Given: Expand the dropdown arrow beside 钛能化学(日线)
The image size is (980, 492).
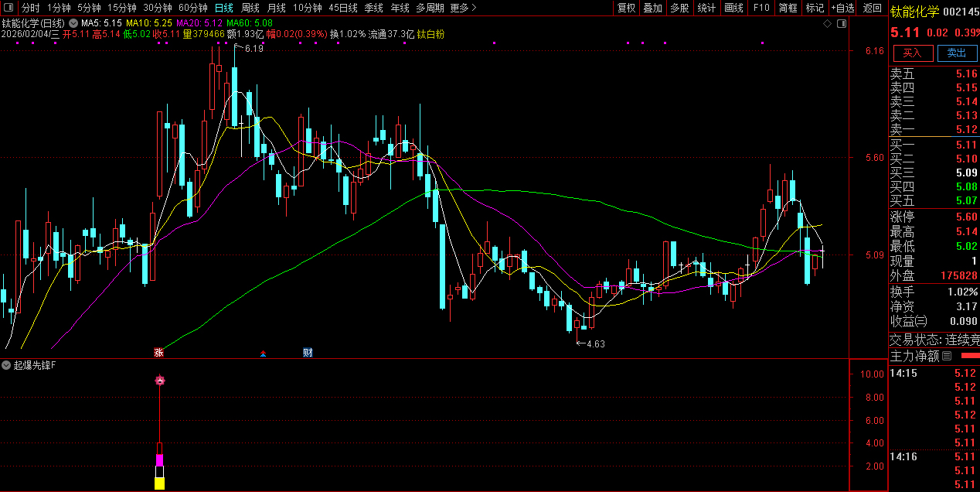Looking at the screenshot, I should tap(73, 23).
